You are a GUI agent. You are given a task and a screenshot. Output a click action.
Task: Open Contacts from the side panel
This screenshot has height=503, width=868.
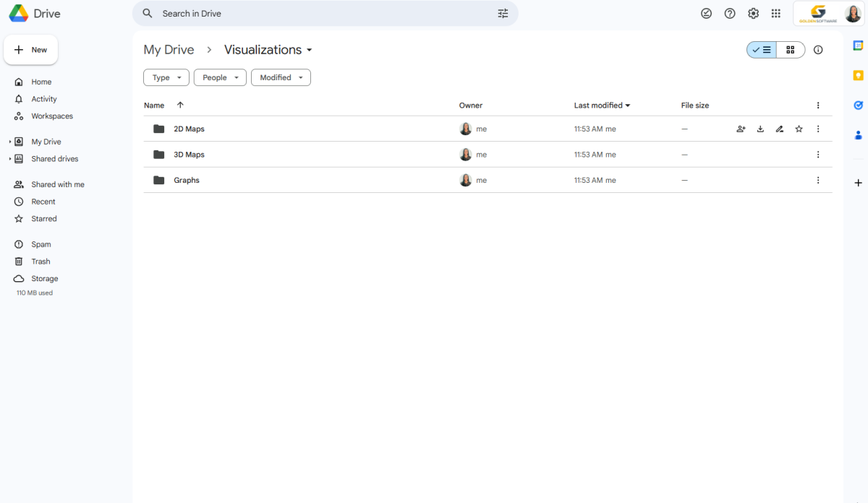point(857,134)
